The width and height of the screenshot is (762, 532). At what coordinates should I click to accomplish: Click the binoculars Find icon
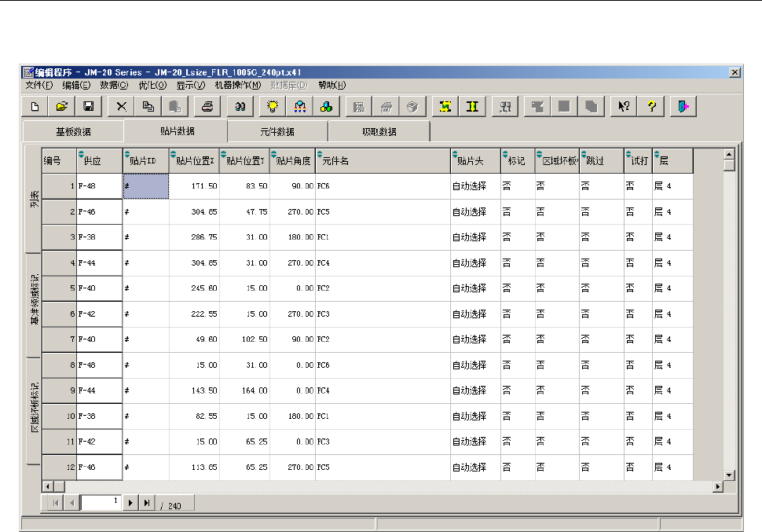pyautogui.click(x=241, y=107)
